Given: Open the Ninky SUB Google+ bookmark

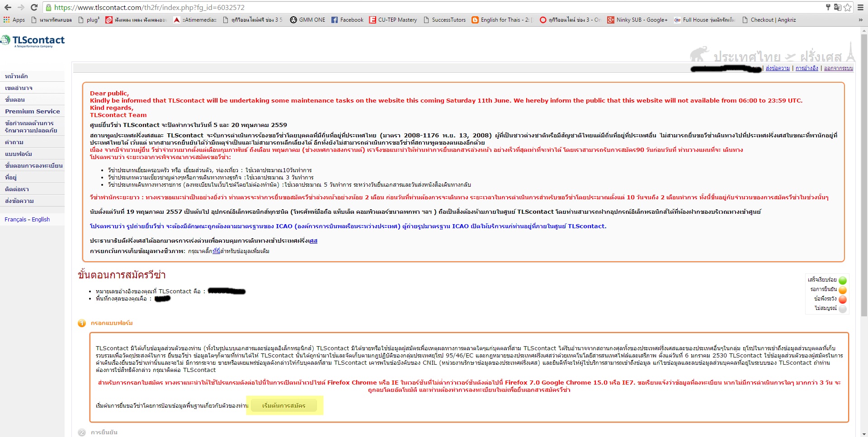Looking at the screenshot, I should pos(637,20).
